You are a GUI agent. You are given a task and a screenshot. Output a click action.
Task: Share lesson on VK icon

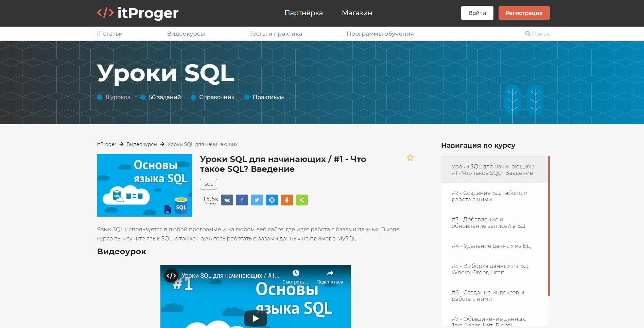(227, 200)
